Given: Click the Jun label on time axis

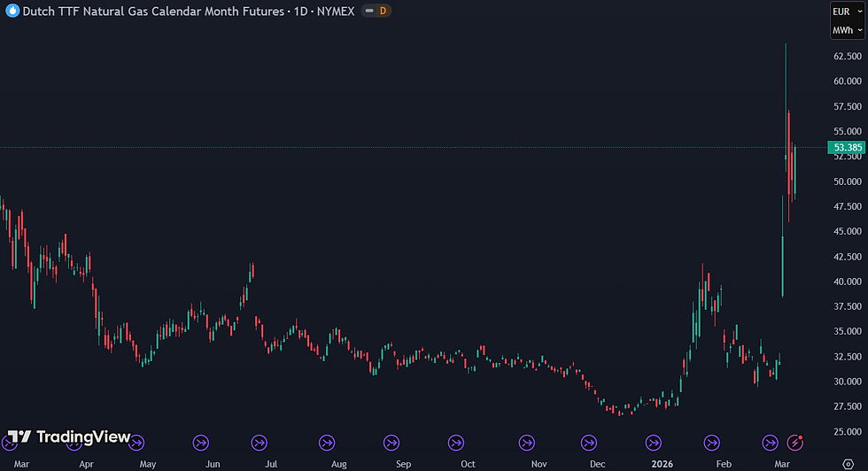Looking at the screenshot, I should 213,464.
